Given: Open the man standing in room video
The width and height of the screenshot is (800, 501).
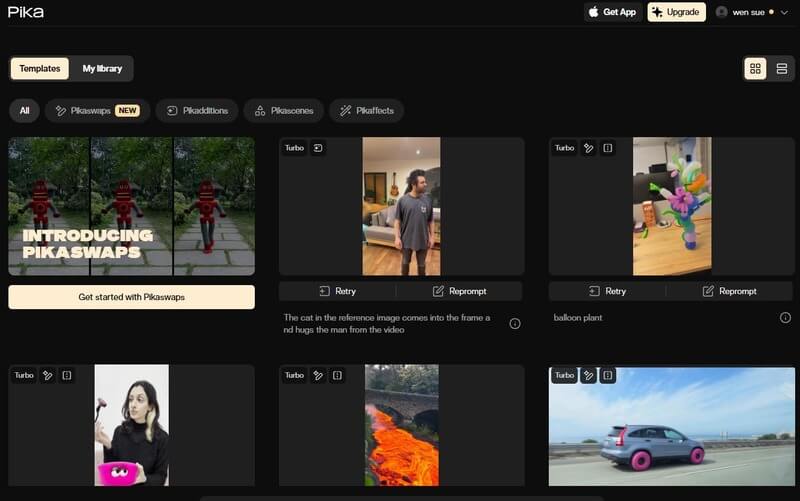Looking at the screenshot, I should 402,206.
